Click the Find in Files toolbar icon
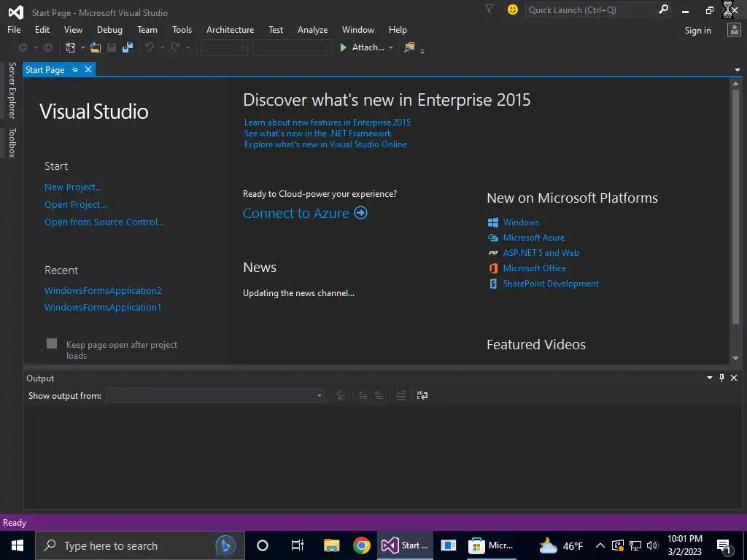The width and height of the screenshot is (747, 560). pos(409,47)
